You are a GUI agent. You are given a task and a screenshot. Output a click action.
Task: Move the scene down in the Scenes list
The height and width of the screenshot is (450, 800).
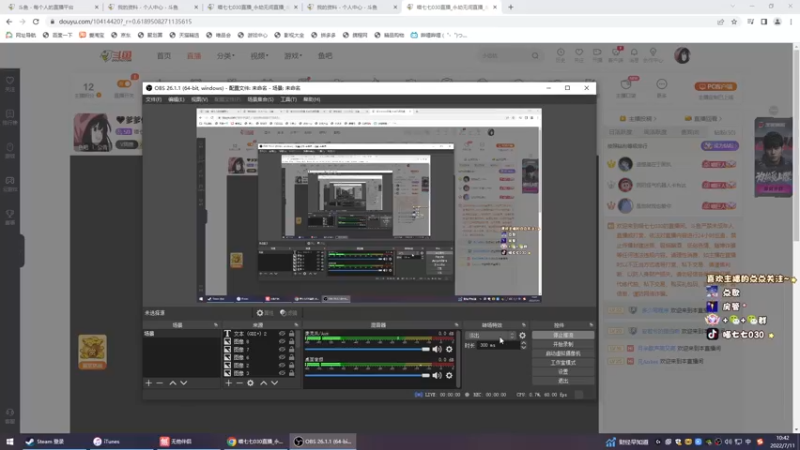pos(184,383)
